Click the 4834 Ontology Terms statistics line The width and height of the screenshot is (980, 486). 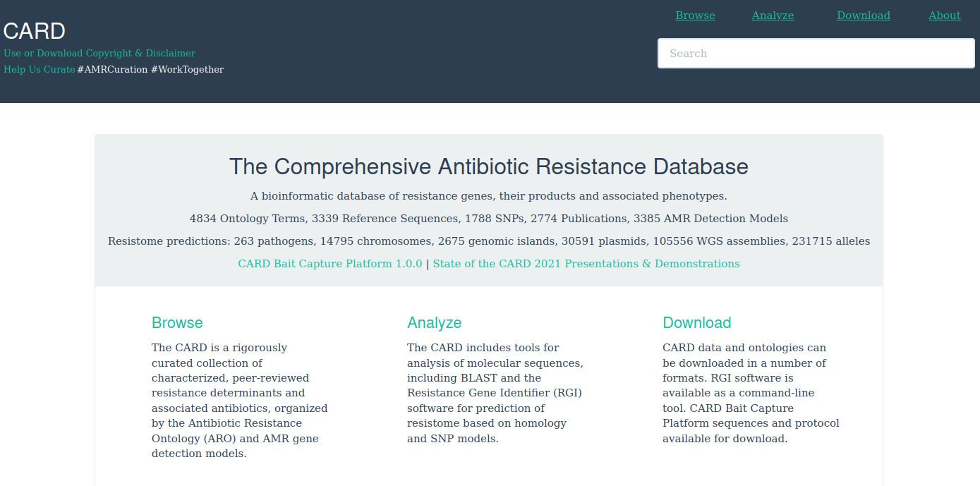(x=488, y=219)
